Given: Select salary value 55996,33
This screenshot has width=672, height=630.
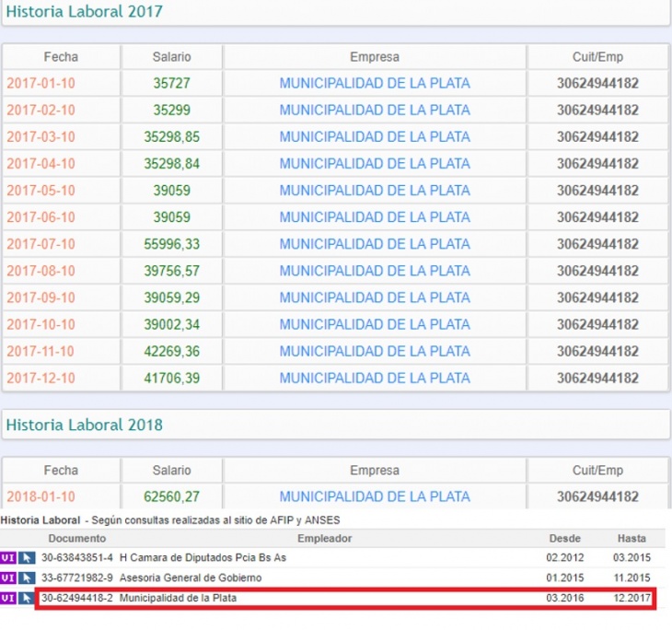Looking at the screenshot, I should point(171,244).
